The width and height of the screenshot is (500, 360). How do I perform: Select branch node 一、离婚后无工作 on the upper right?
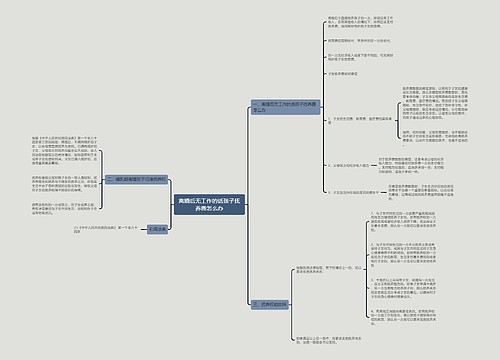pyautogui.click(x=286, y=107)
